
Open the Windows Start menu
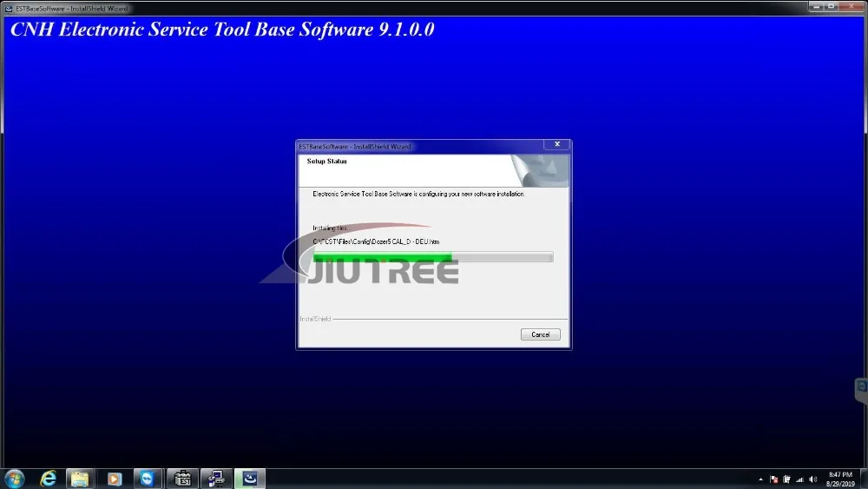click(x=15, y=479)
